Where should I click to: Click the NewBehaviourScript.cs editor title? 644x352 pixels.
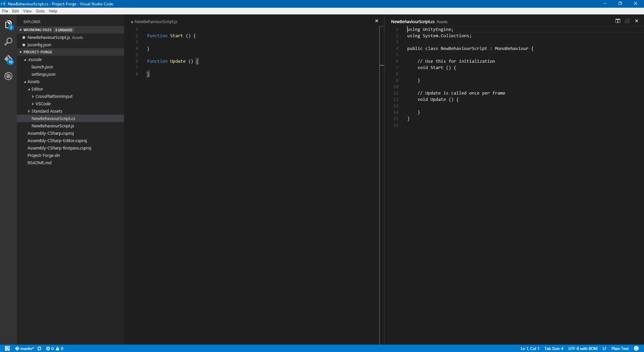(x=413, y=21)
